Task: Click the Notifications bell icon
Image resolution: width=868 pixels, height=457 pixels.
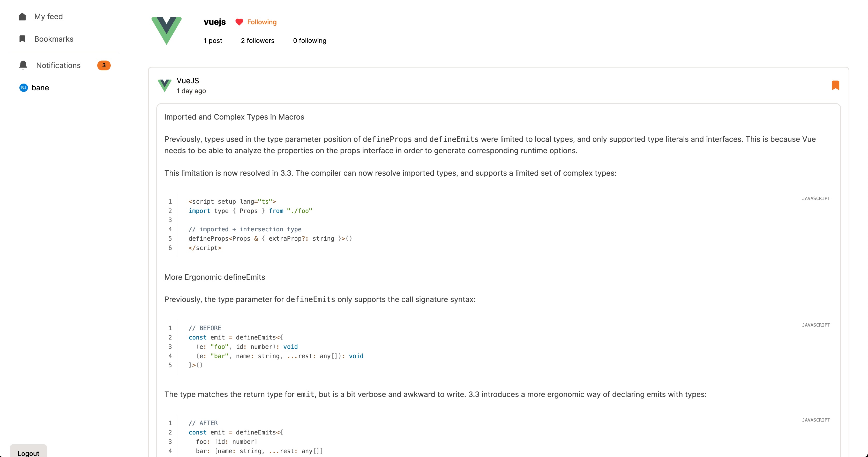Action: [x=23, y=65]
